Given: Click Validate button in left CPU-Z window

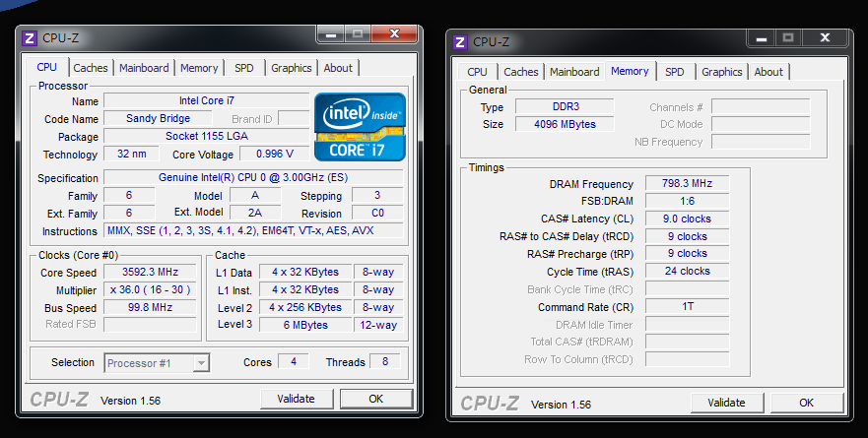Looking at the screenshot, I should point(297,399).
